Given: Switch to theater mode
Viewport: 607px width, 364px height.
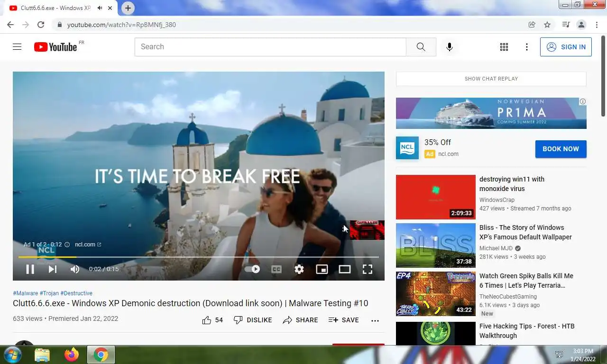Looking at the screenshot, I should click(345, 269).
